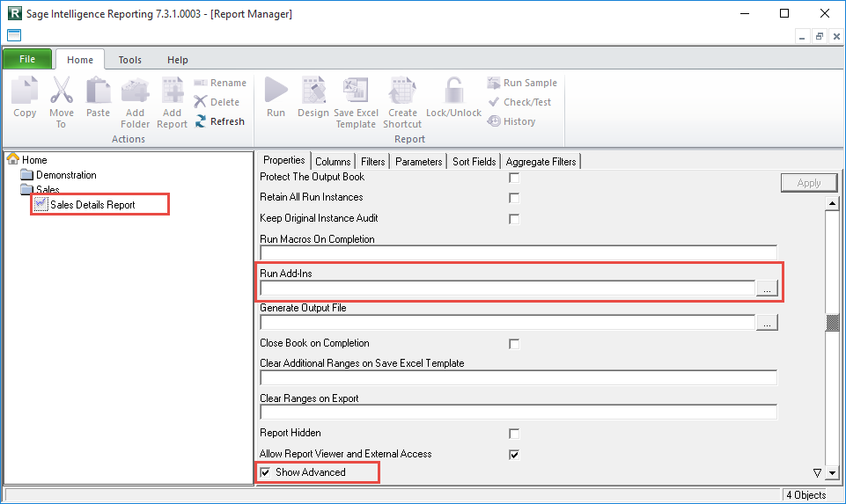
Task: Switch to the Columns tab
Action: 333,162
